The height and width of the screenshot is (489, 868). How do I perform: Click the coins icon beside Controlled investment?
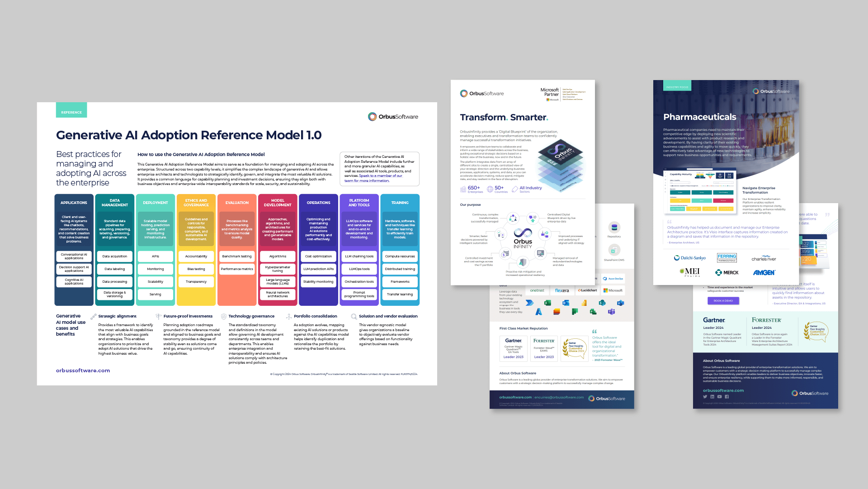[x=505, y=254]
